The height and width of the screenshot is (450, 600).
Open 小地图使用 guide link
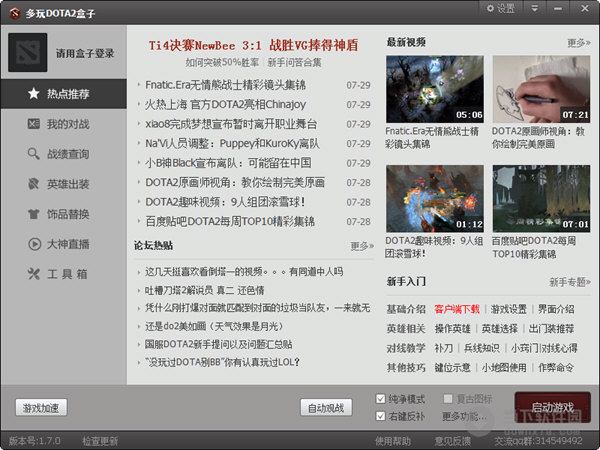tap(504, 368)
